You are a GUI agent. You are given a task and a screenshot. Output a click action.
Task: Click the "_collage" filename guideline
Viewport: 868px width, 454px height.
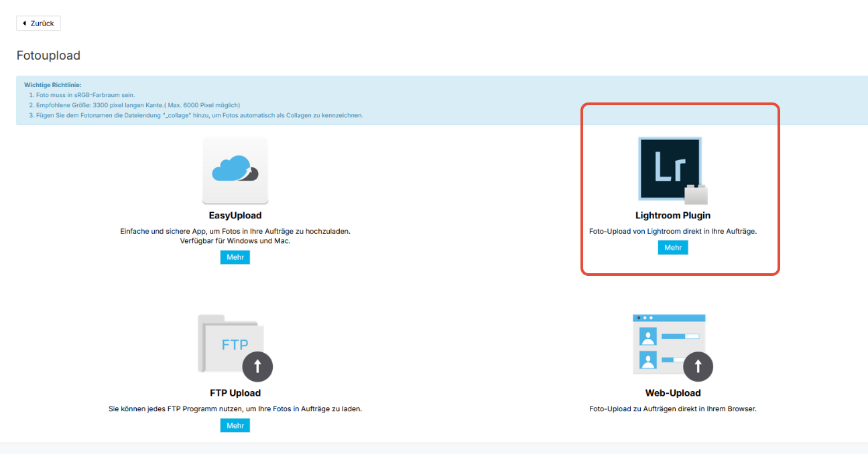196,115
